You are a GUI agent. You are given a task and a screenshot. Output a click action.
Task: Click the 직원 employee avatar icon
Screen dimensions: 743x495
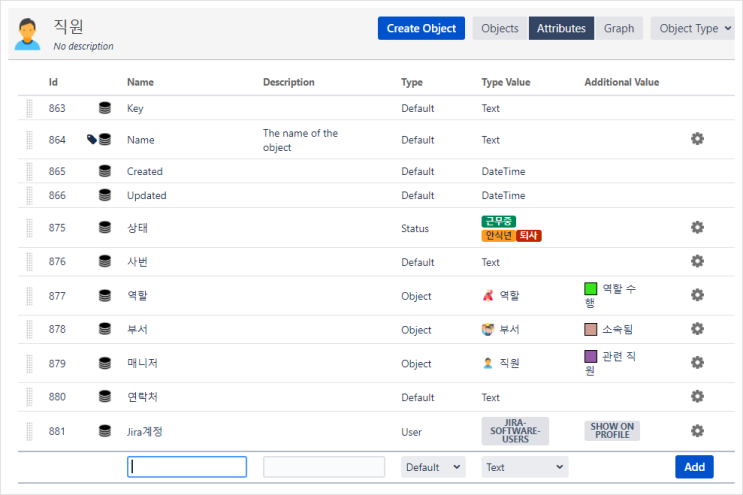(x=27, y=34)
